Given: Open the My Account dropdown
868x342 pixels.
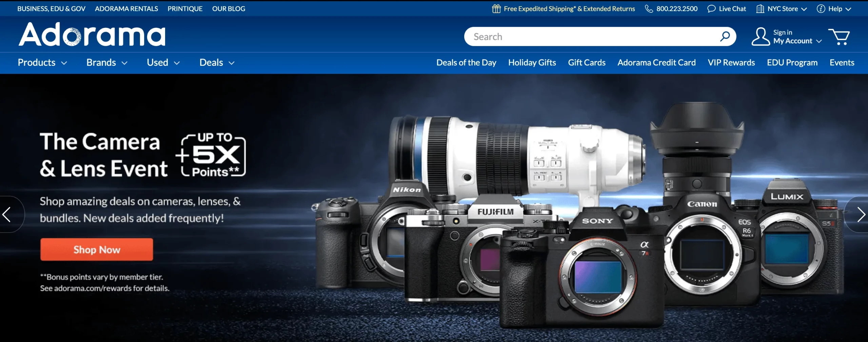Looking at the screenshot, I should (x=797, y=41).
